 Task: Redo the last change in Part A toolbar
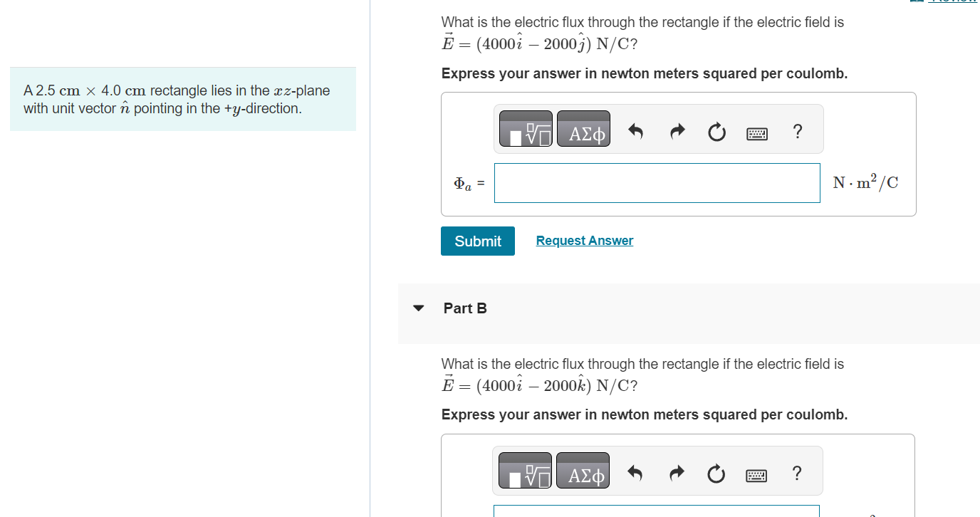click(676, 130)
